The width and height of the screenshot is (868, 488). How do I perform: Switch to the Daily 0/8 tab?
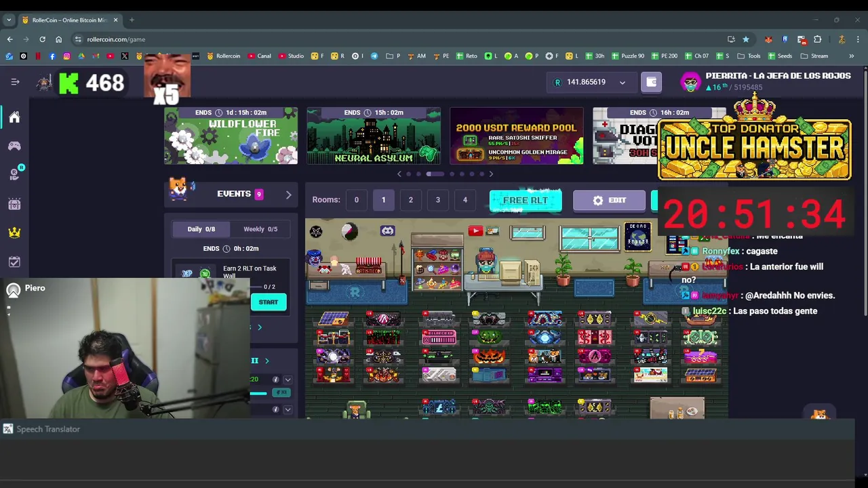click(x=201, y=229)
